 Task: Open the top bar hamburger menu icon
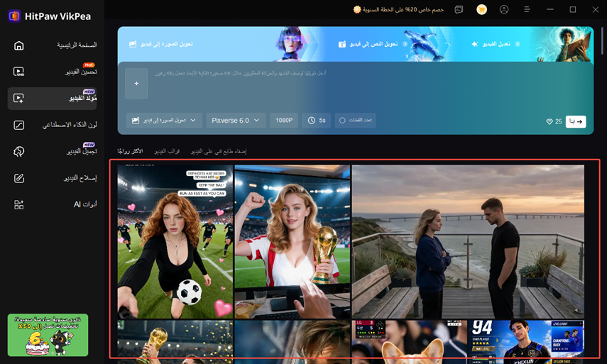pyautogui.click(x=527, y=9)
